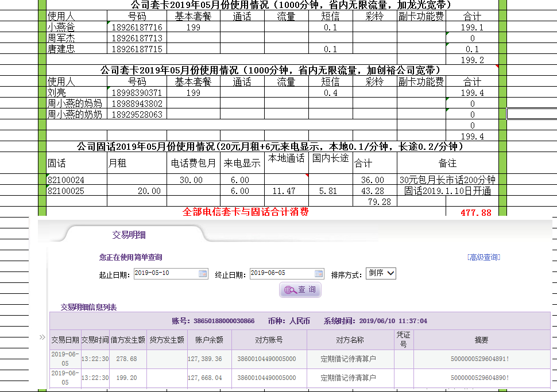Expand the side panel double-arrow

[x=42, y=337]
